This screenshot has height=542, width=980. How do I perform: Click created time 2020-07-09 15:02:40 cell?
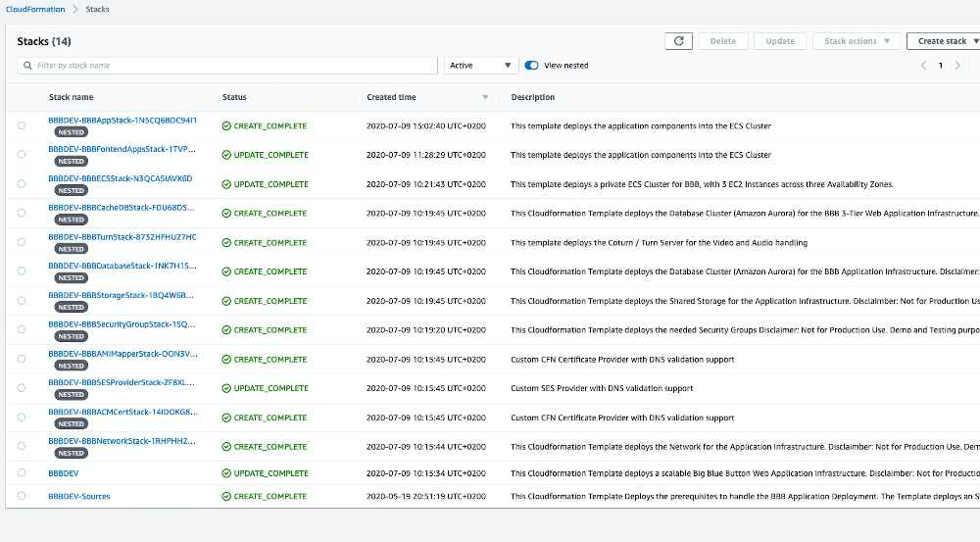425,125
